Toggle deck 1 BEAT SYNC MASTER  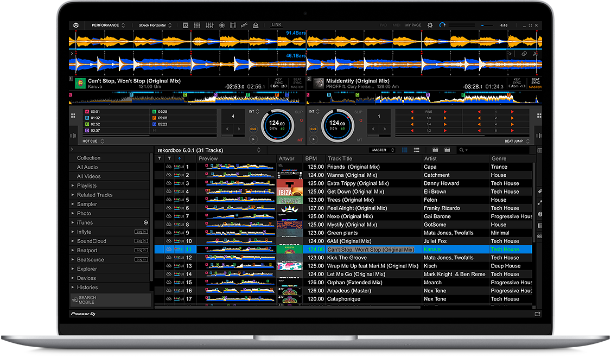point(297,83)
